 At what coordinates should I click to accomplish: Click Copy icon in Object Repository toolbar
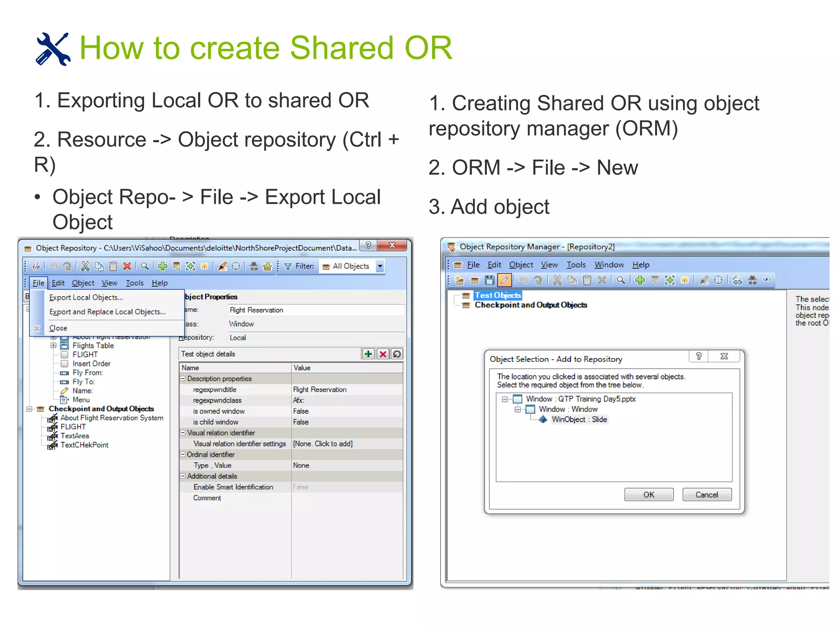click(99, 266)
